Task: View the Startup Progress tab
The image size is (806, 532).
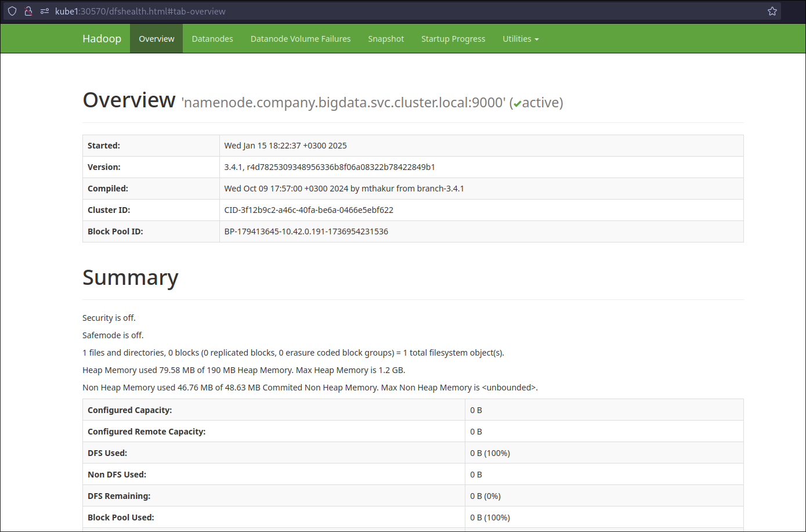Action: (453, 39)
